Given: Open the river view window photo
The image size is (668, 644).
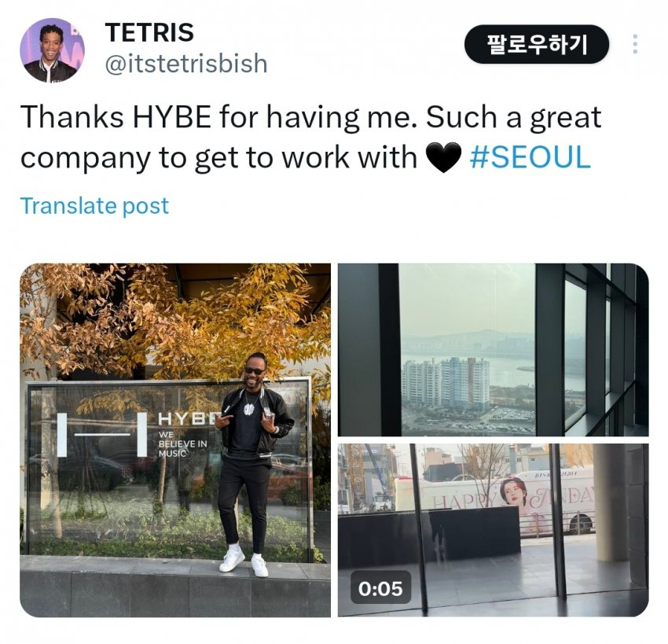Looking at the screenshot, I should point(494,349).
